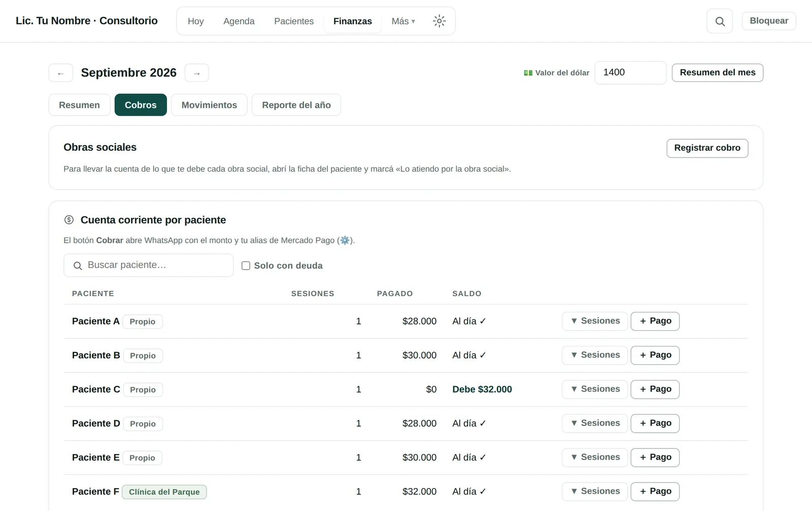The width and height of the screenshot is (812, 511).
Task: Switch to the Resumen tab
Action: click(79, 105)
